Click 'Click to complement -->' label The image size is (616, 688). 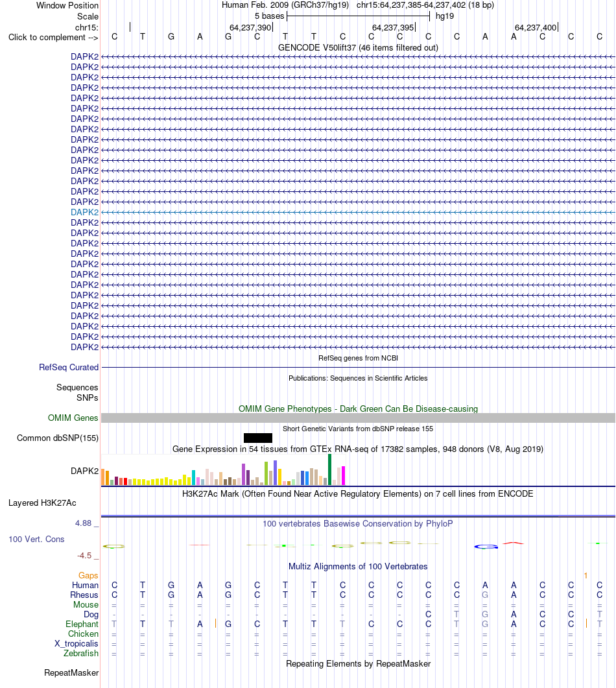pos(53,38)
